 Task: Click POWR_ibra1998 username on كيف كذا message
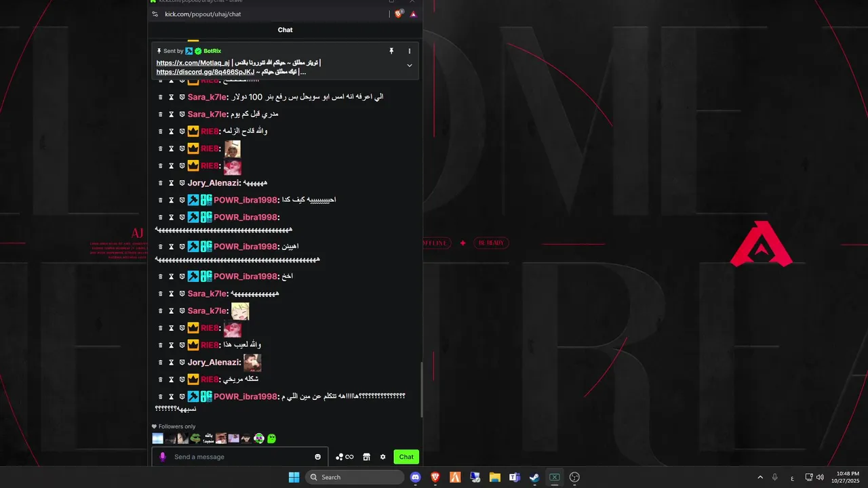[x=245, y=200]
